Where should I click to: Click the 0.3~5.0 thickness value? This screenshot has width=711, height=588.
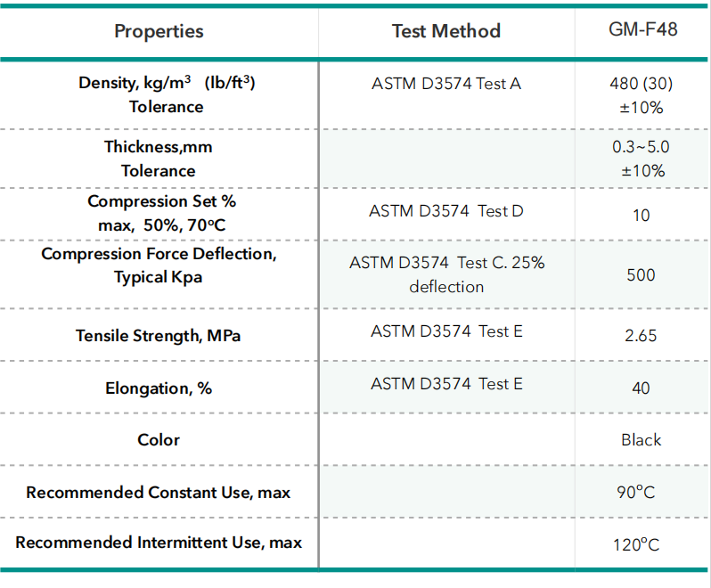(641, 147)
